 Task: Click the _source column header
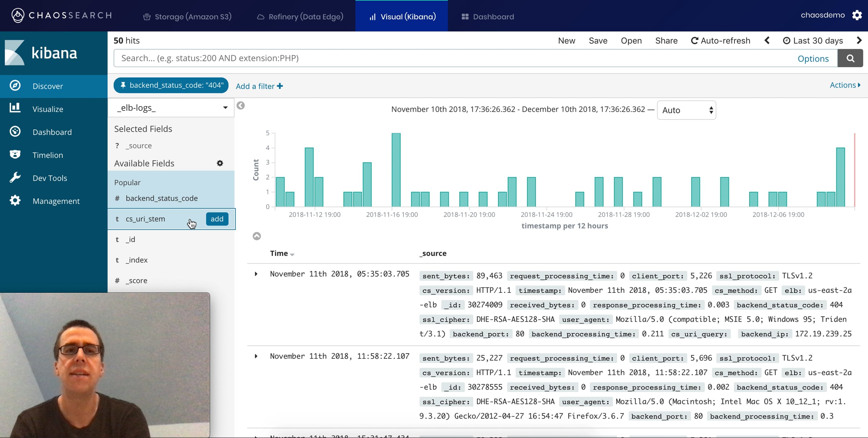pyautogui.click(x=433, y=253)
